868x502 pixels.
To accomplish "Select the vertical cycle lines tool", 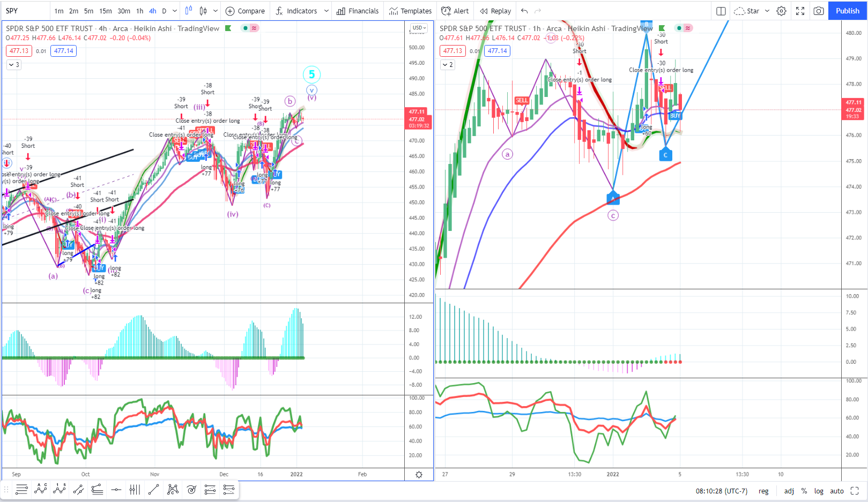I will 135,489.
